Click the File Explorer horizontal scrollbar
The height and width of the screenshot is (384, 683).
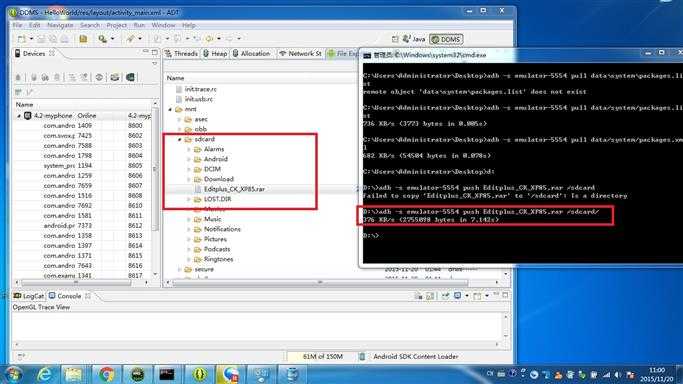[x=321, y=283]
